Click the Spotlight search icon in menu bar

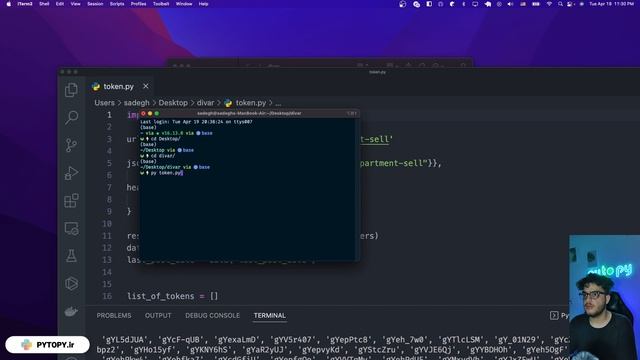tap(560, 4)
